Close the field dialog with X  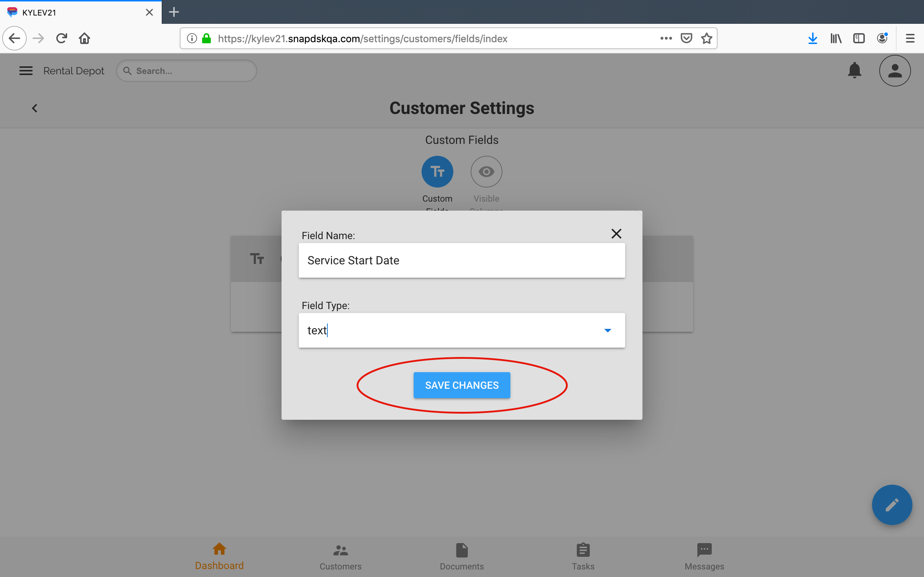[x=616, y=234]
